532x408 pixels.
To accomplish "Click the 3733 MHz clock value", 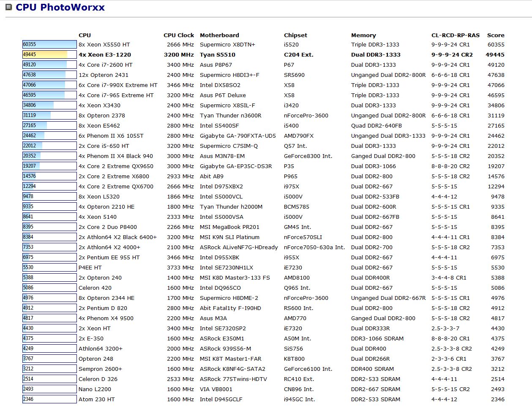I will pyautogui.click(x=180, y=267).
